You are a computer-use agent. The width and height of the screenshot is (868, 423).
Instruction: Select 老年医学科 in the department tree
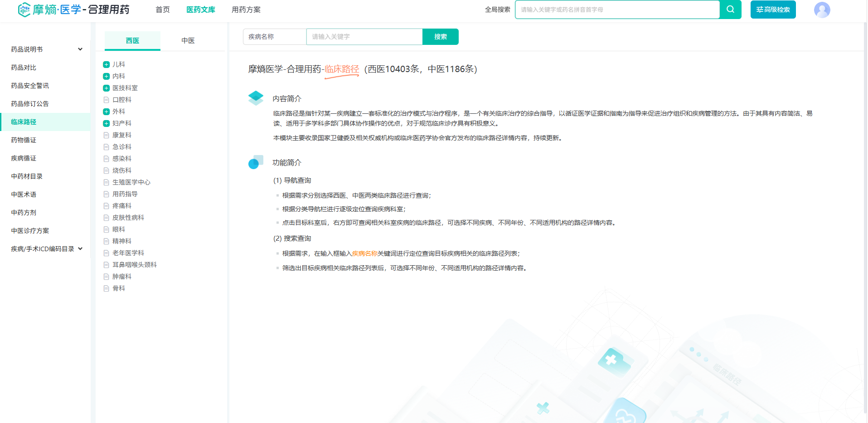coord(128,253)
